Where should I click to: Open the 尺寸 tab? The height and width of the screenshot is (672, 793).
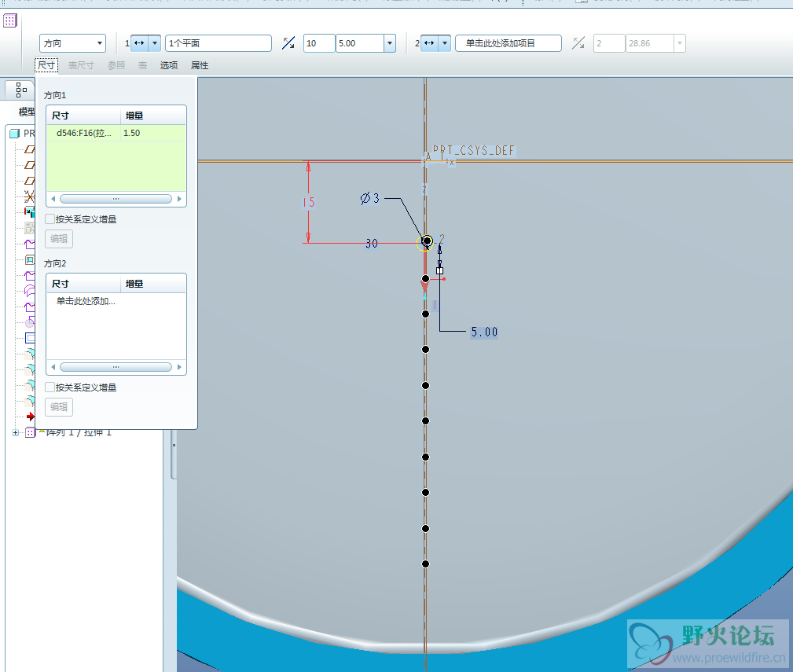click(x=46, y=65)
